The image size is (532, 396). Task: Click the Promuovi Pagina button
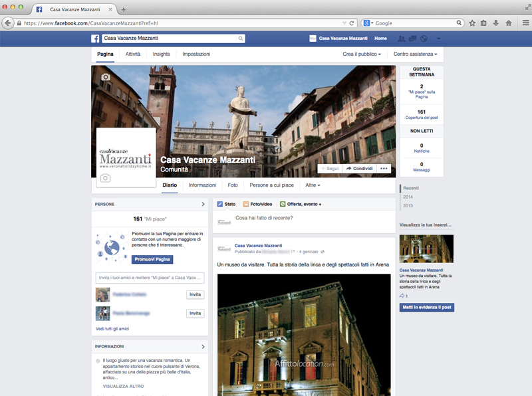(x=152, y=259)
